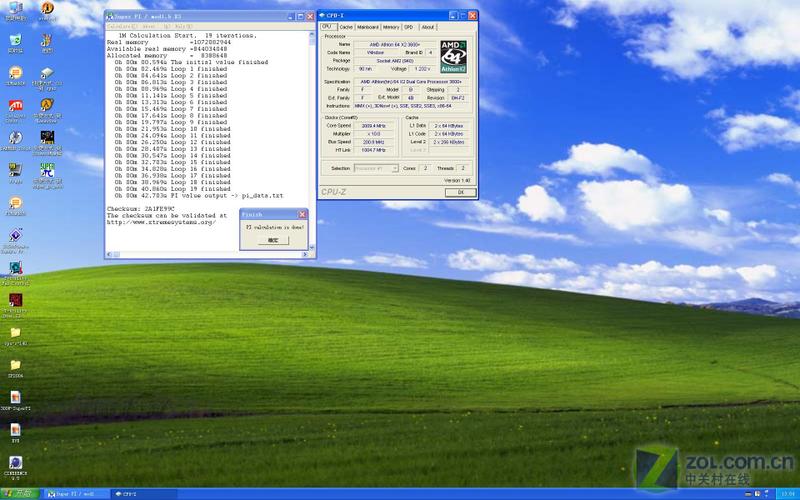Click the Super PI vertical scrollbar up arrow

point(312,35)
